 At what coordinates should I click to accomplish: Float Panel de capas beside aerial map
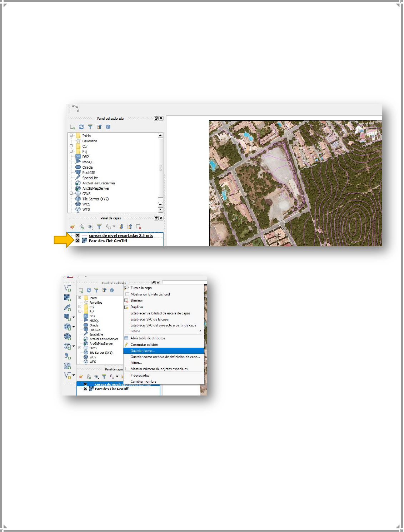click(156, 218)
